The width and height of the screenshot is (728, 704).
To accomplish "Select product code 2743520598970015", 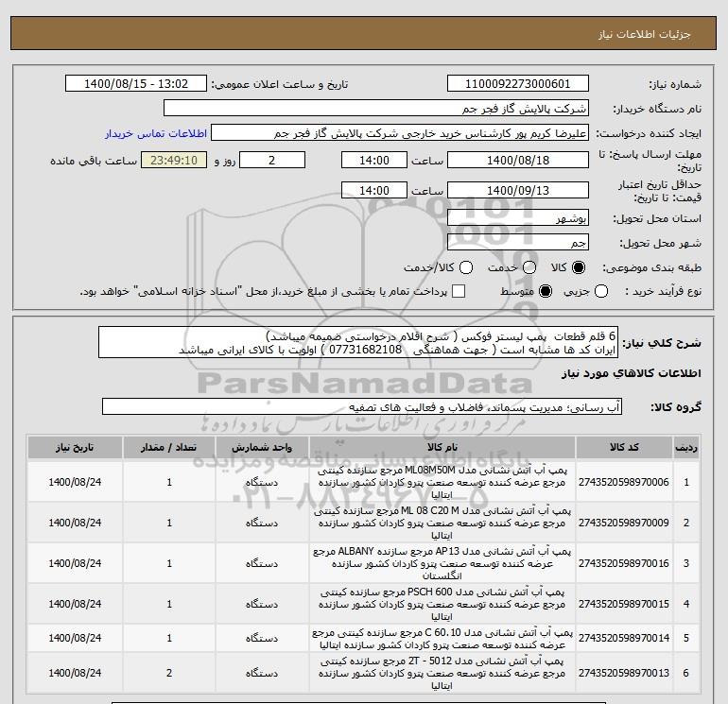I will coord(624,604).
